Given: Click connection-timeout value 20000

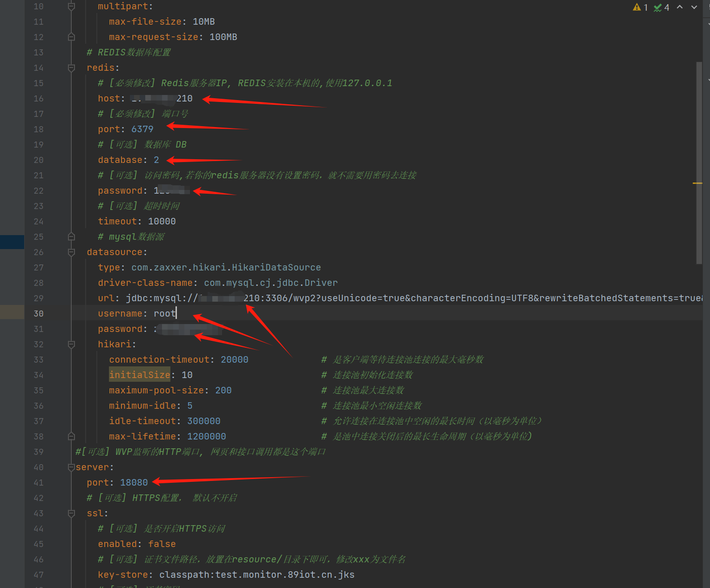Looking at the screenshot, I should click(x=235, y=360).
